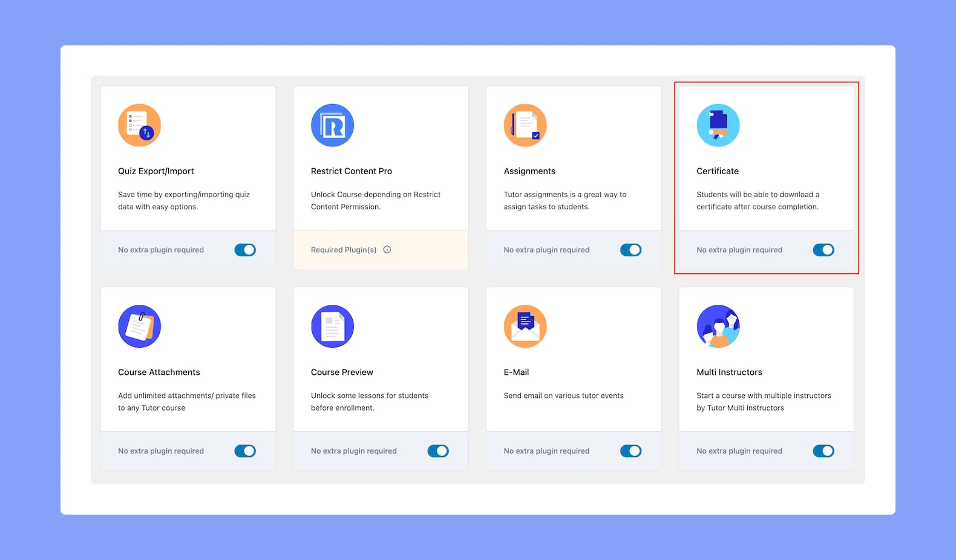
Task: Select the Restrict Content Pro title
Action: [x=352, y=171]
